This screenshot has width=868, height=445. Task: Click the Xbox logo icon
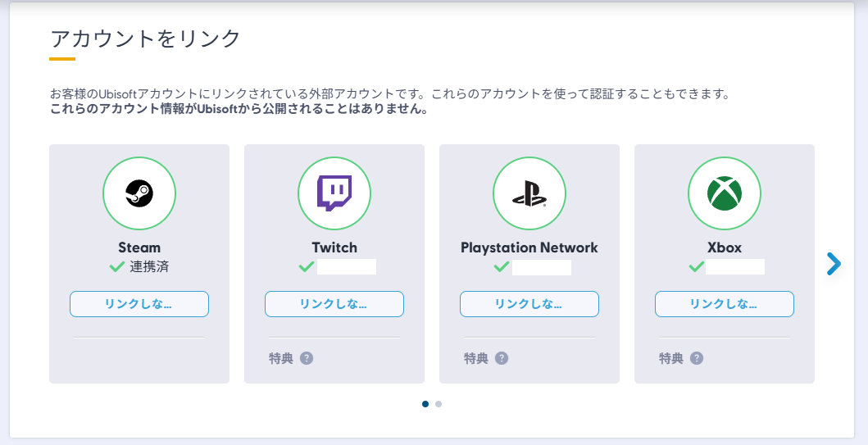coord(724,193)
